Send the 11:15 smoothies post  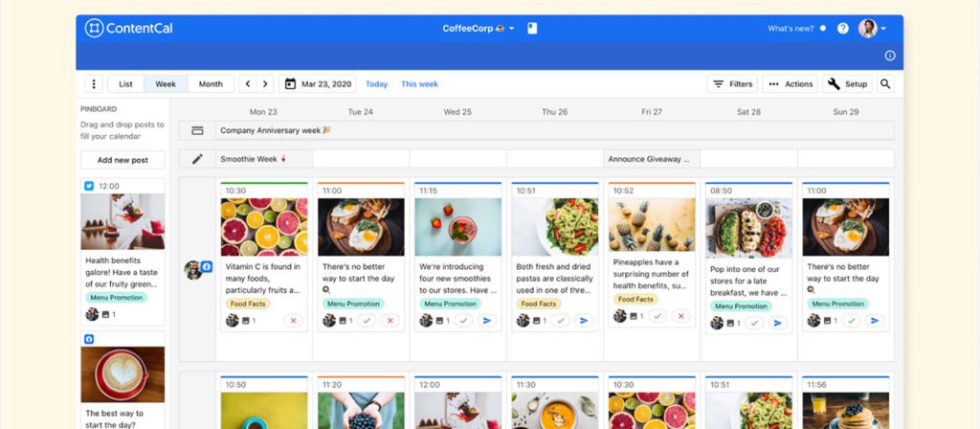coord(487,320)
